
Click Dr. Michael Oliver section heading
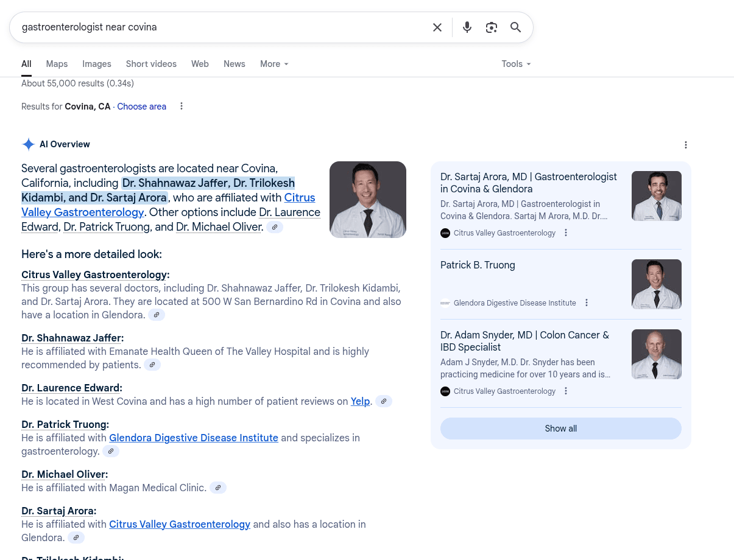pos(65,475)
